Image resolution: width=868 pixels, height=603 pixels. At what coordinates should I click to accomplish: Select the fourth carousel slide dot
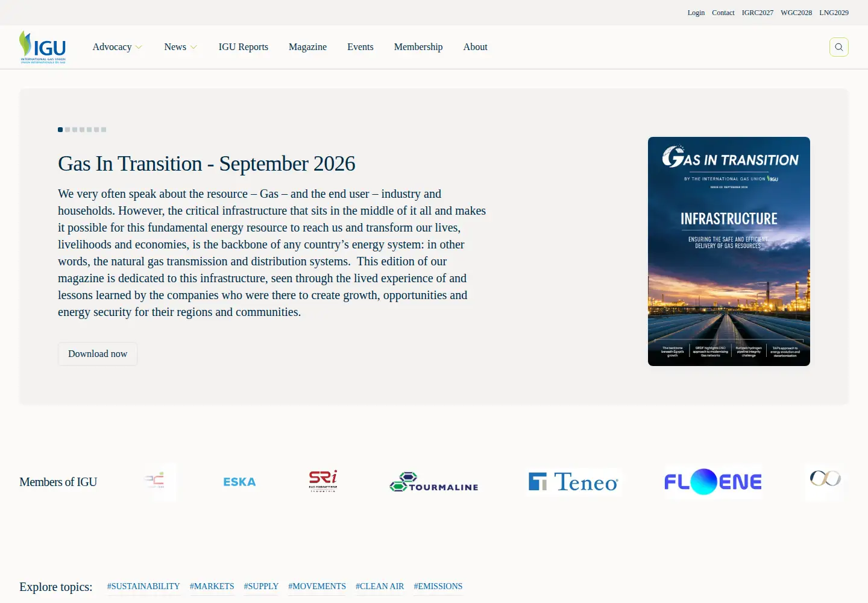(82, 130)
